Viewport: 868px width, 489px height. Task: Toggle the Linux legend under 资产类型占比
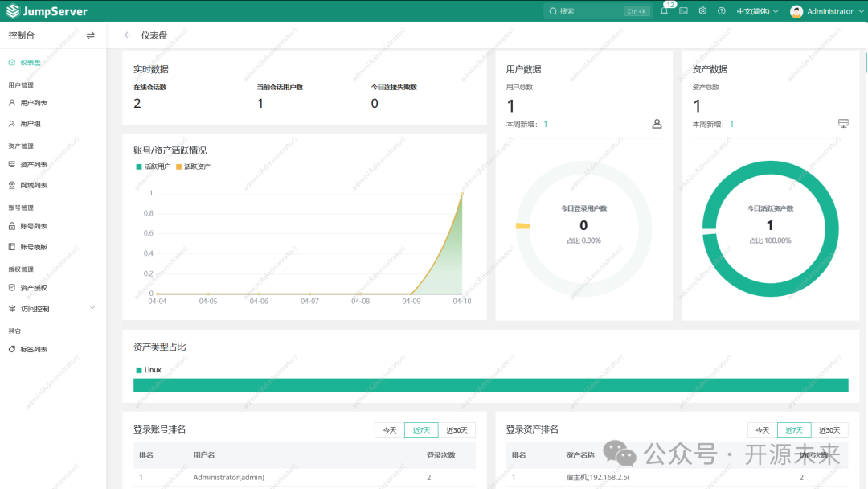click(x=149, y=370)
